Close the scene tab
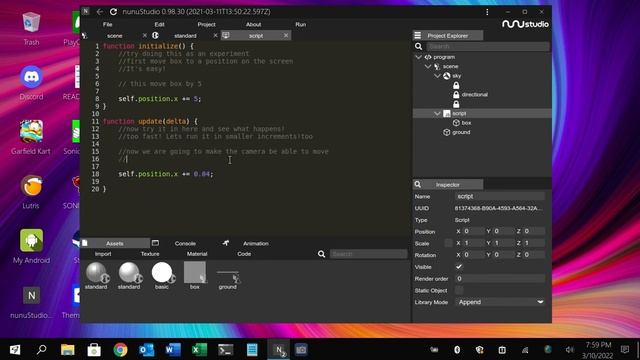The width and height of the screenshot is (640, 360). (144, 36)
